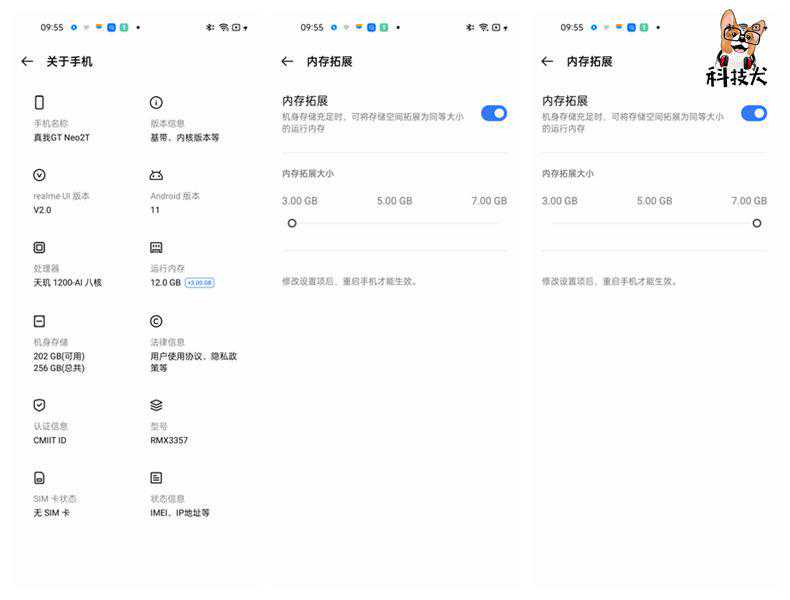The width and height of the screenshot is (790, 600).
Task: Click the 版本信息 info circle icon
Action: (156, 102)
